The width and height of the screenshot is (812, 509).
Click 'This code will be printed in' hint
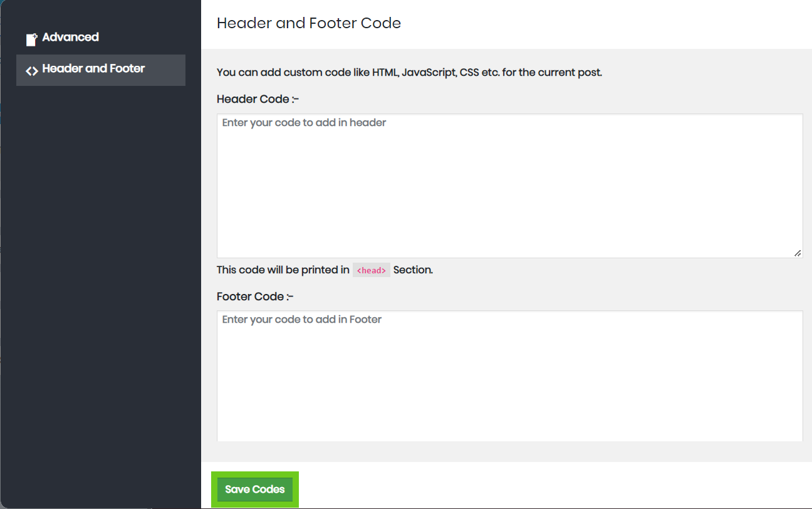[283, 270]
